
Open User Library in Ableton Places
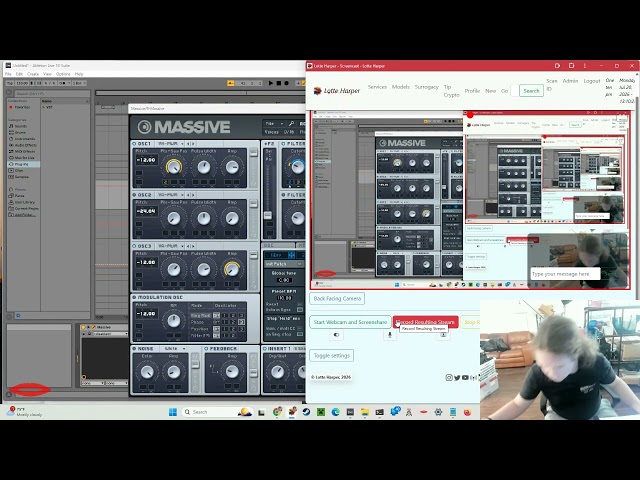[x=24, y=202]
